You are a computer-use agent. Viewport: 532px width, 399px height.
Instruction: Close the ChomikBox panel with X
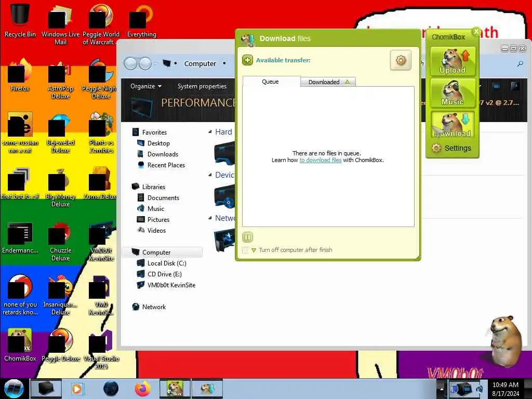pos(476,32)
